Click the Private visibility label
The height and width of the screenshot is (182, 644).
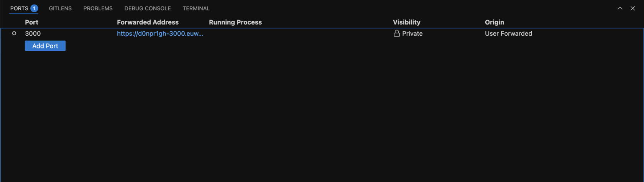pos(412,33)
